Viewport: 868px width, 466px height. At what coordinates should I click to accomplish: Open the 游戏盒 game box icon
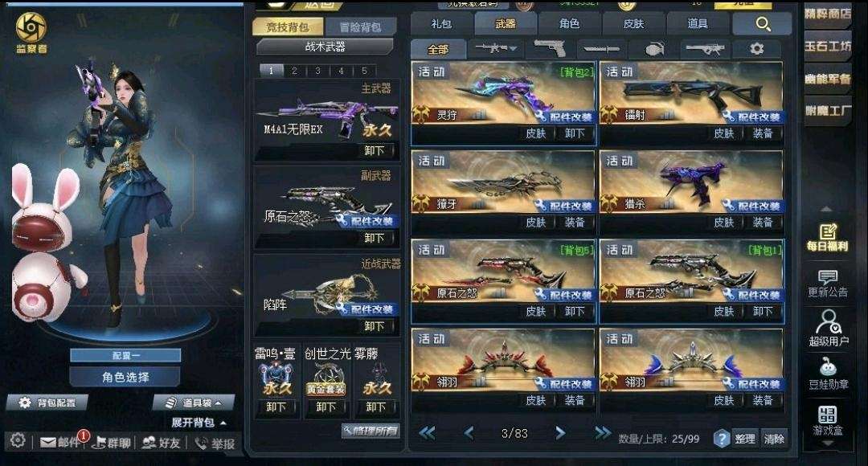click(x=827, y=421)
